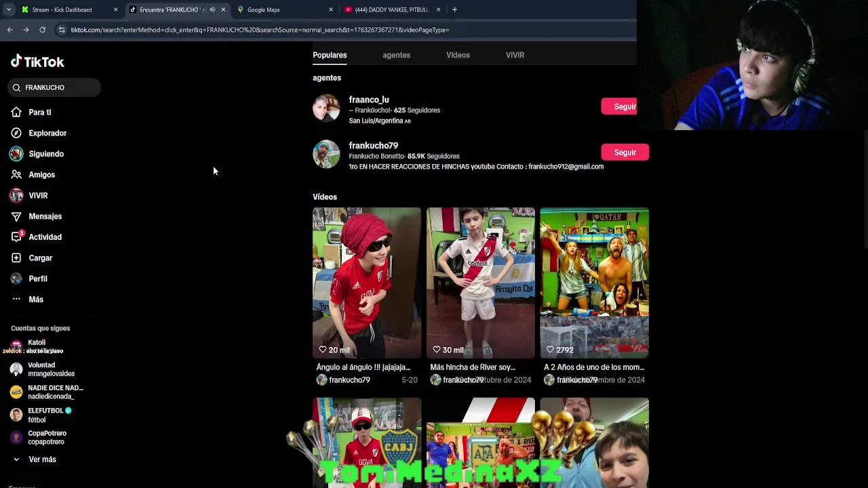Open the Explorador compass icon
Screen dimensions: 868x488
click(x=16, y=133)
